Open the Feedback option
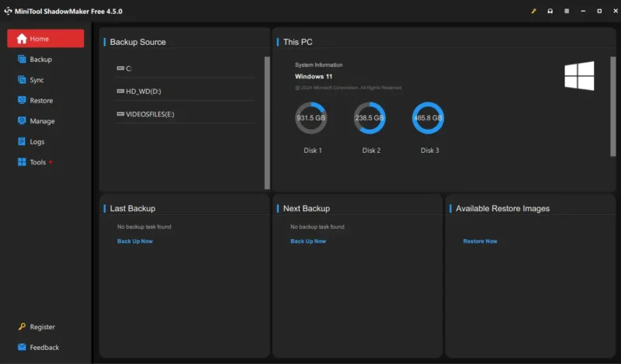This screenshot has width=621, height=364. click(x=38, y=348)
